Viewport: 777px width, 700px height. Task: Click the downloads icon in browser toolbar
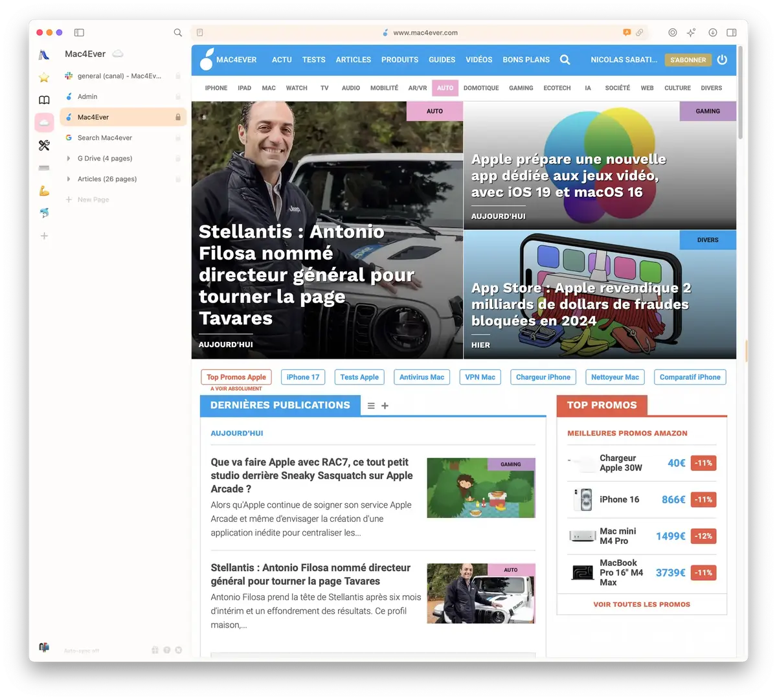(712, 32)
